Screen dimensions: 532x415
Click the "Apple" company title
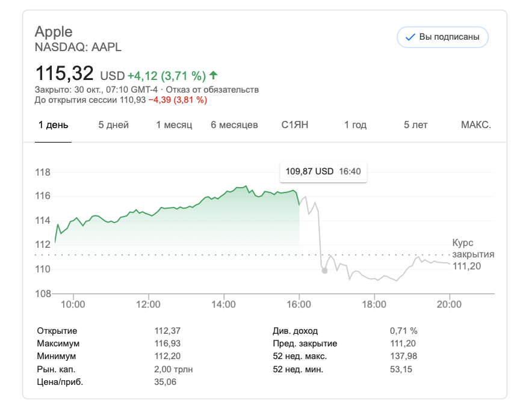point(54,31)
